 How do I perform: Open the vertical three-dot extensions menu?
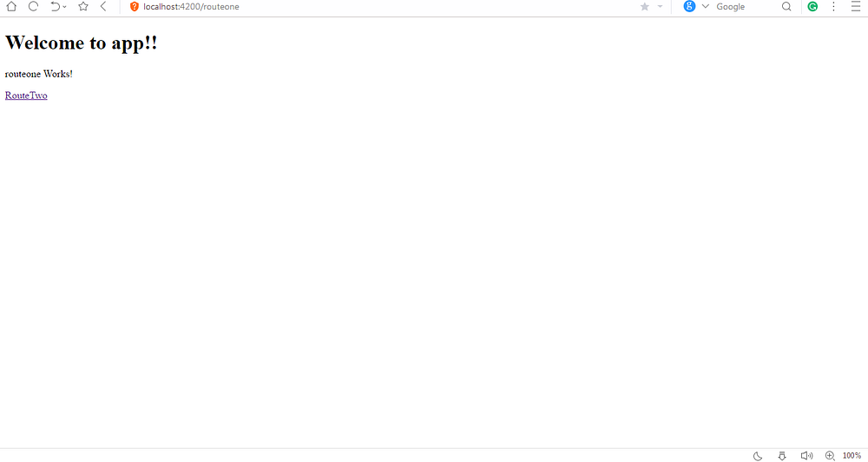click(x=833, y=7)
